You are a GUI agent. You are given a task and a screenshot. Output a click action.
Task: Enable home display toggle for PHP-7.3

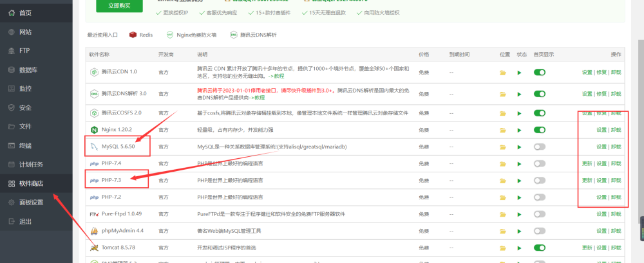pos(540,180)
